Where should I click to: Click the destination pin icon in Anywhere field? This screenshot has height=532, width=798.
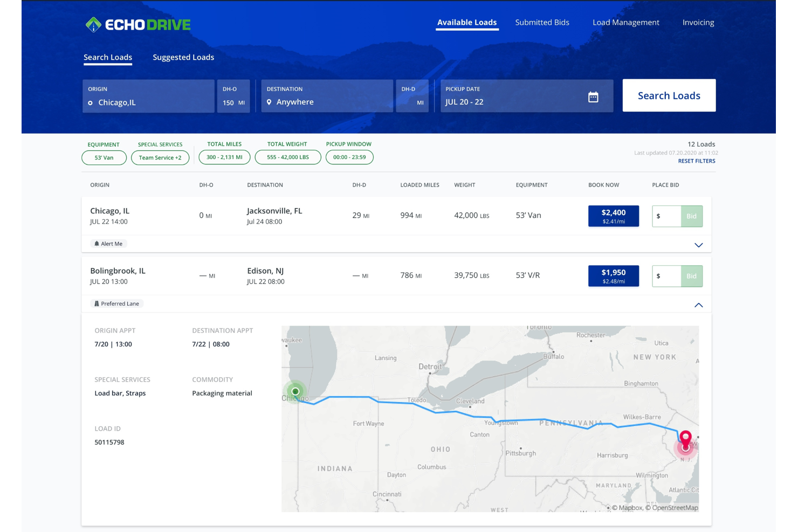click(270, 102)
